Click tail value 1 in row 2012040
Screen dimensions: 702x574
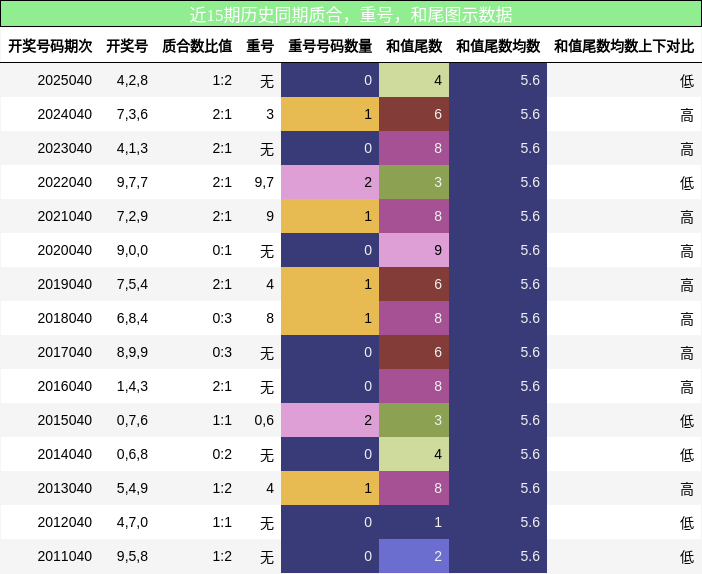click(x=414, y=523)
